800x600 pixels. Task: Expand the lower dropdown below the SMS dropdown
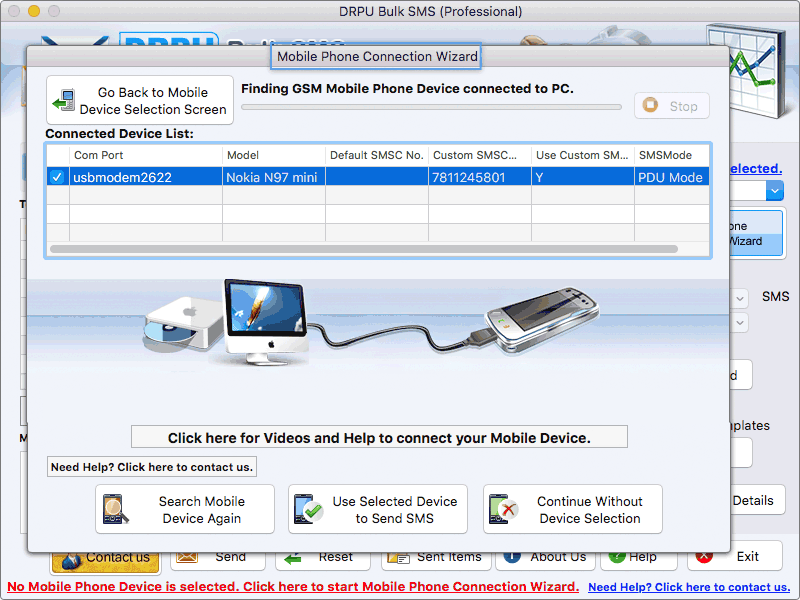pyautogui.click(x=740, y=322)
